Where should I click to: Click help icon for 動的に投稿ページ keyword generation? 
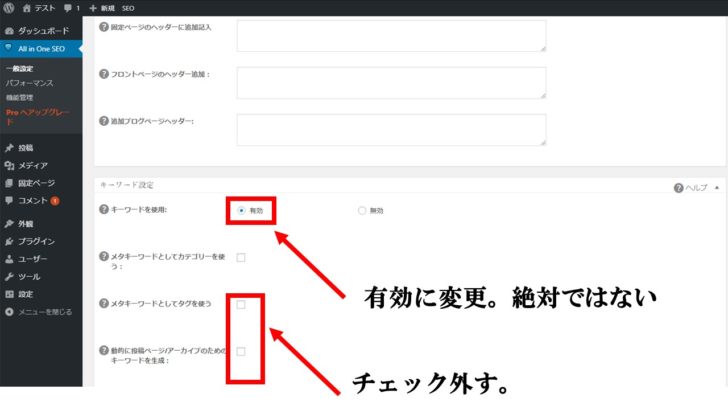104,350
